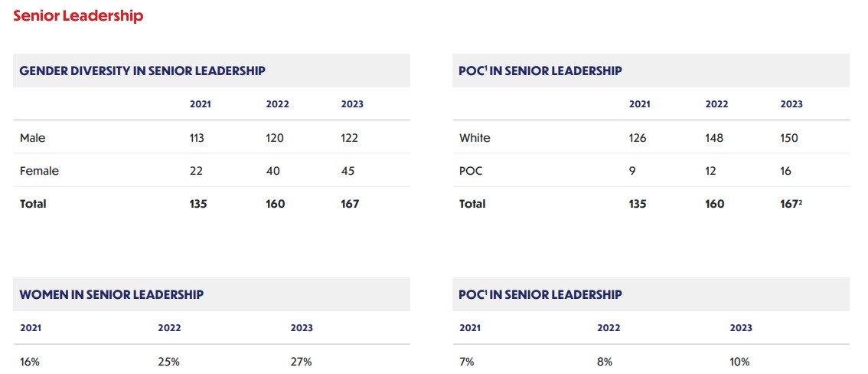This screenshot has width=868, height=374.
Task: Select the 25% women in leadership figure
Action: [x=169, y=362]
